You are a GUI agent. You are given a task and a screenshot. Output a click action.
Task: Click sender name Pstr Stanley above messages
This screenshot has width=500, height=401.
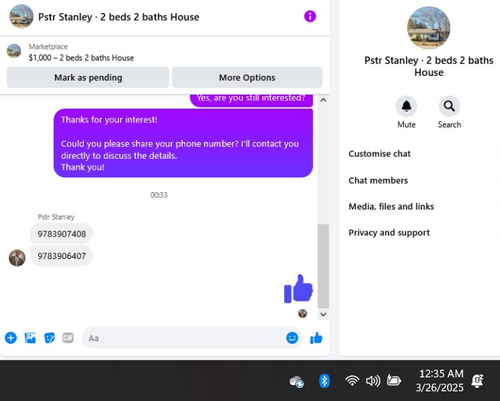click(x=56, y=217)
